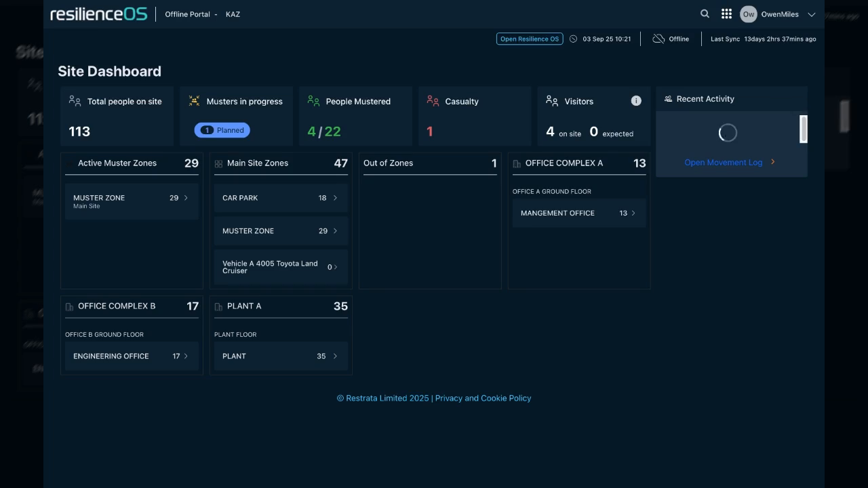
Task: Click the Privacy and Cookie Policy link
Action: click(483, 398)
